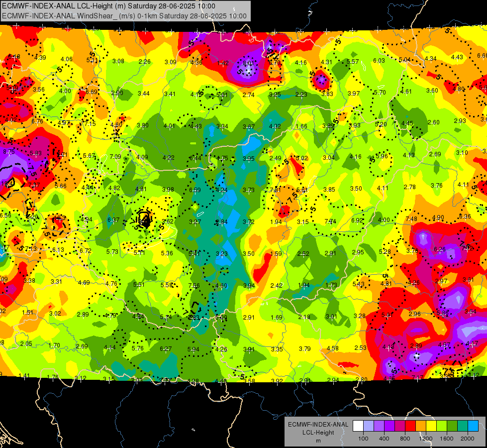This screenshot has height=448, width=487.
Task: Select the yellow legend color box
Action: coord(431,426)
